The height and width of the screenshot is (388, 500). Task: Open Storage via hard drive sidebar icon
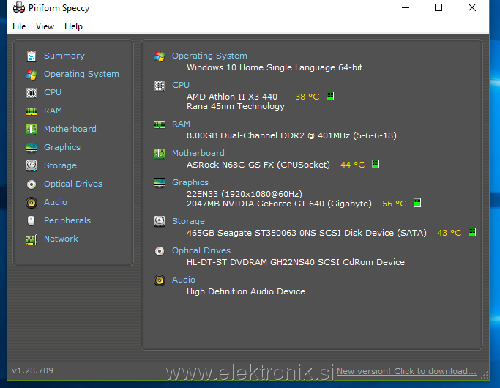pyautogui.click(x=31, y=165)
